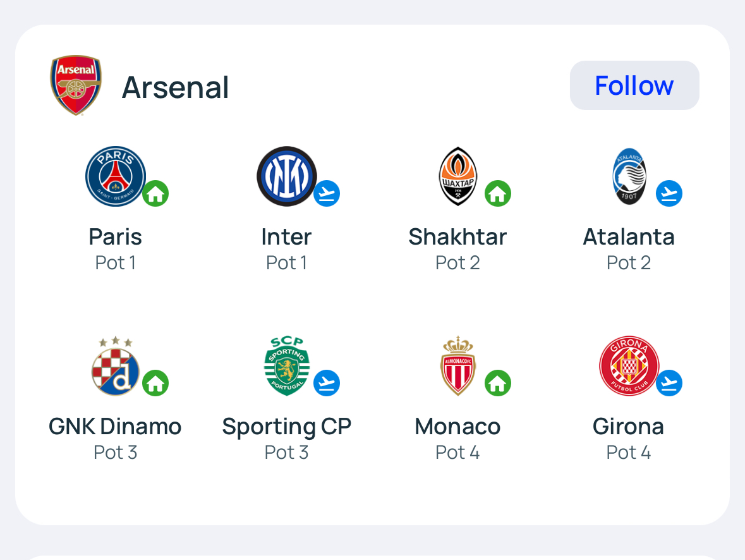Click the Monaco club crest
This screenshot has height=560, width=745.
pyautogui.click(x=457, y=367)
